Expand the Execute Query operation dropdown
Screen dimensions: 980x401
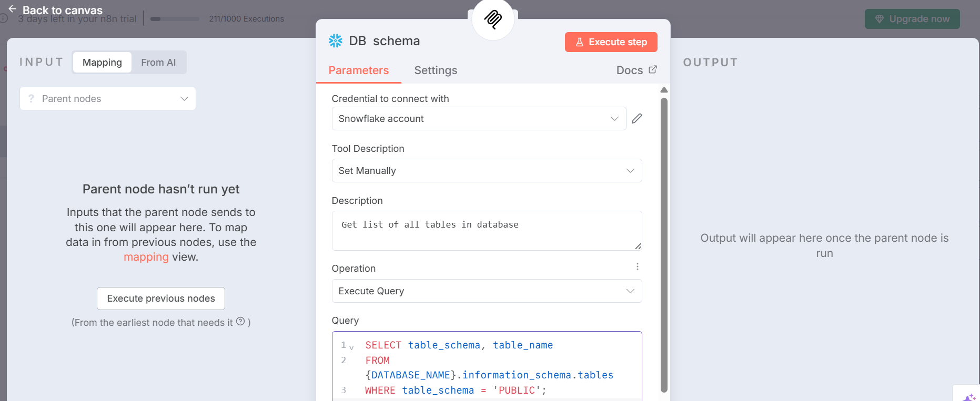point(487,291)
